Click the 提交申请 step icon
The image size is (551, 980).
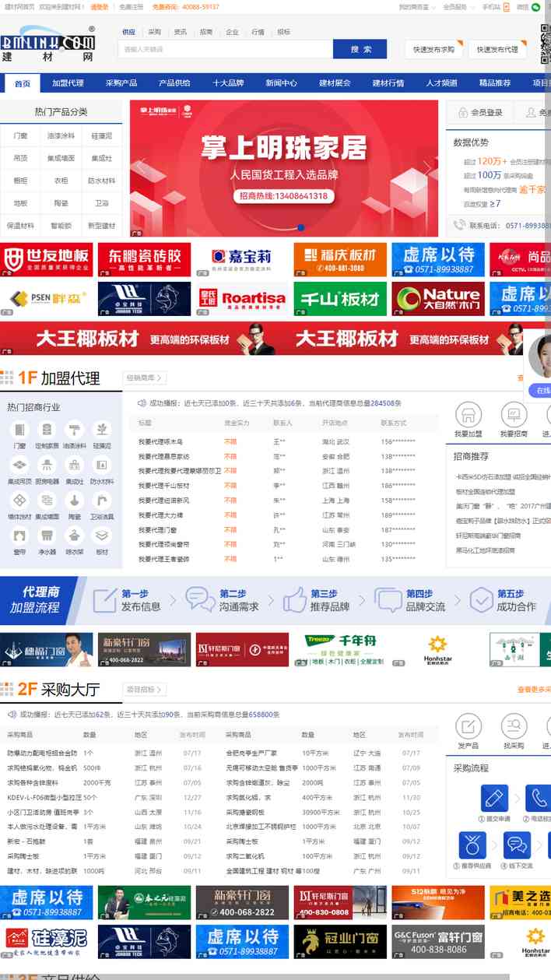click(494, 799)
